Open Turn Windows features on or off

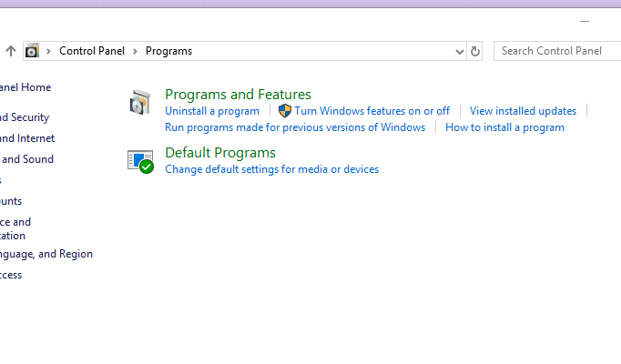372,111
